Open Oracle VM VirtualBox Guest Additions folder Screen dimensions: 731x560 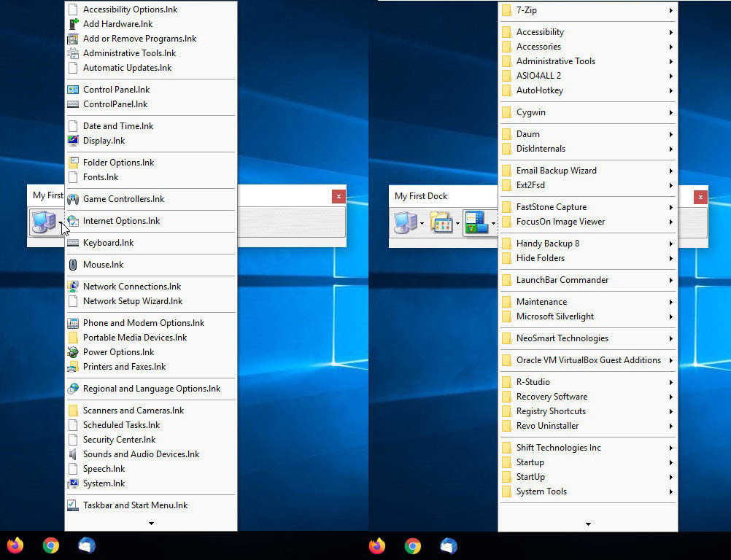pyautogui.click(x=588, y=360)
